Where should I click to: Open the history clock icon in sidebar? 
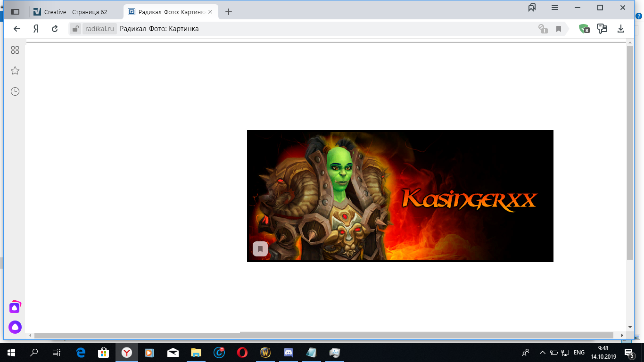15,91
